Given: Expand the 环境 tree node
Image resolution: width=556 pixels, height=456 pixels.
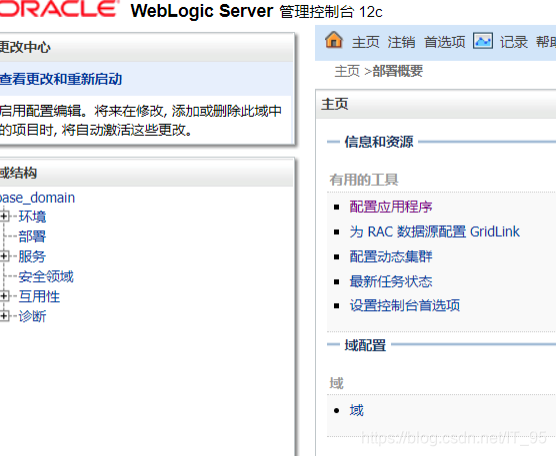Looking at the screenshot, I should [x=4, y=216].
